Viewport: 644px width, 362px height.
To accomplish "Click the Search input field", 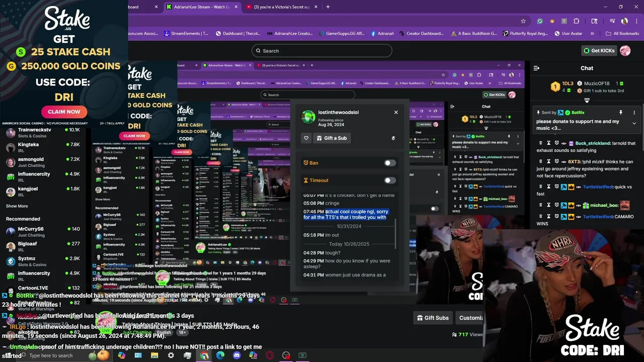I will click(322, 51).
